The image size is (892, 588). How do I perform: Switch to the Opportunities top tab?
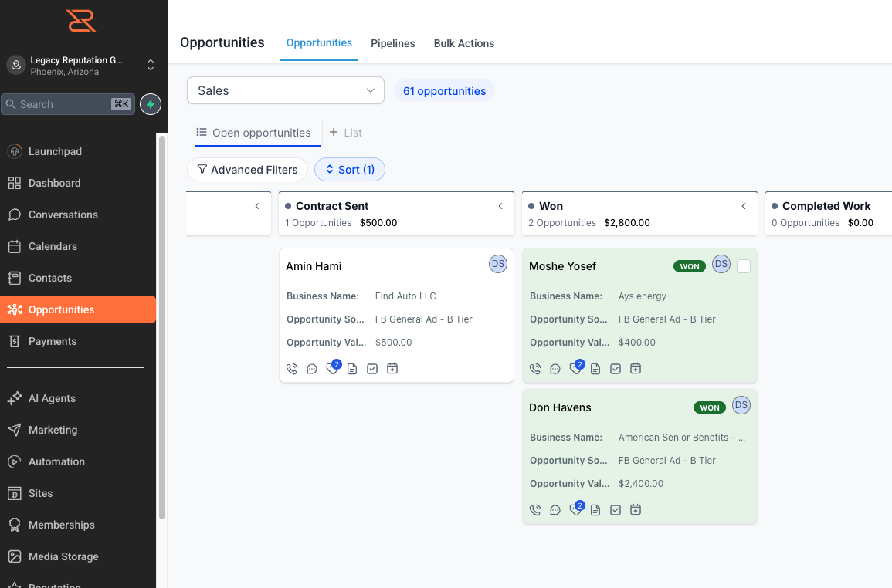coord(319,43)
